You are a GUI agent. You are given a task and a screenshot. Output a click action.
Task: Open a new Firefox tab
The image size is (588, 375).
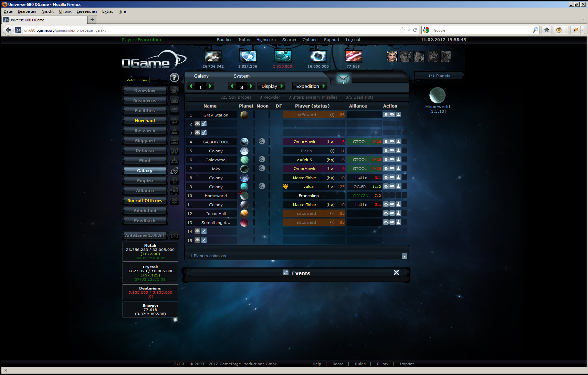(x=92, y=20)
